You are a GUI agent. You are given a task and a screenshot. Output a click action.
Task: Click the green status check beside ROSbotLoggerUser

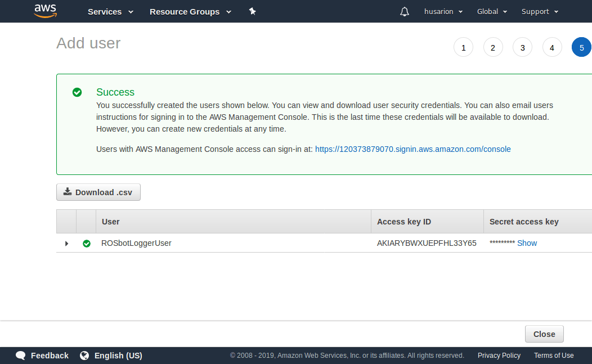(x=87, y=244)
